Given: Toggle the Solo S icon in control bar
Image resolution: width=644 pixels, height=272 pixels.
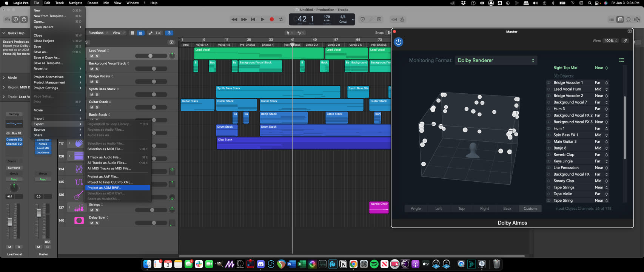Looking at the screenshot, I should (x=379, y=19).
